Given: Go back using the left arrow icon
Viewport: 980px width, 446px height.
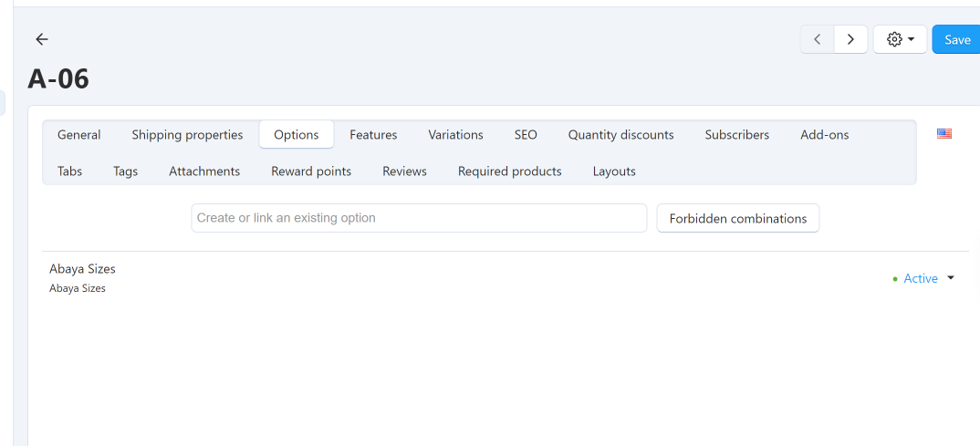Looking at the screenshot, I should 42,39.
